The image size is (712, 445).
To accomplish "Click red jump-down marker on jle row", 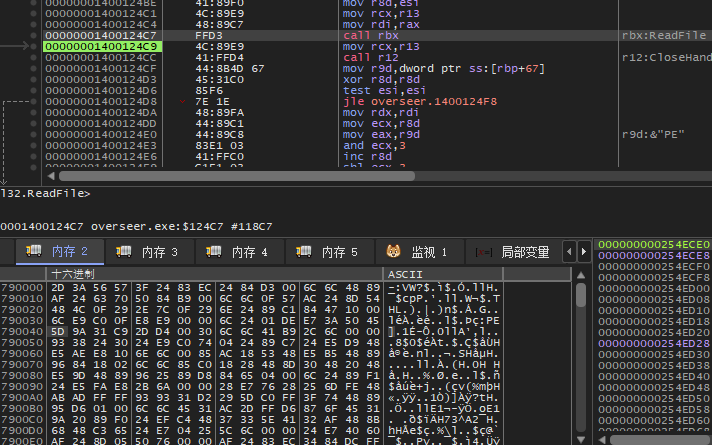I will click(183, 102).
